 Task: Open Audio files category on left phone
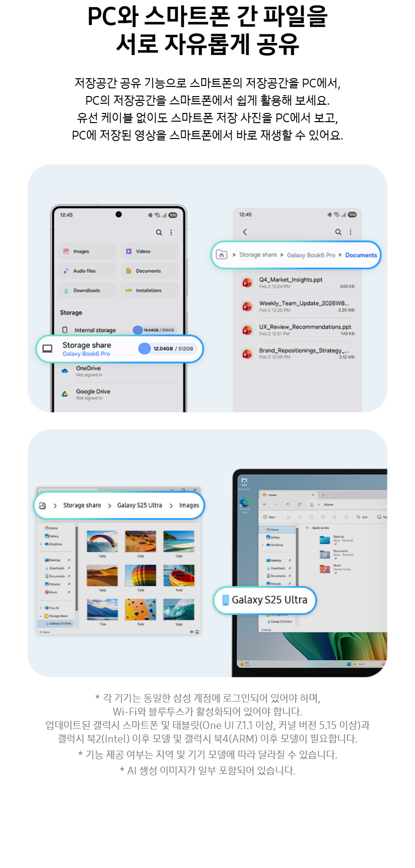click(87, 271)
